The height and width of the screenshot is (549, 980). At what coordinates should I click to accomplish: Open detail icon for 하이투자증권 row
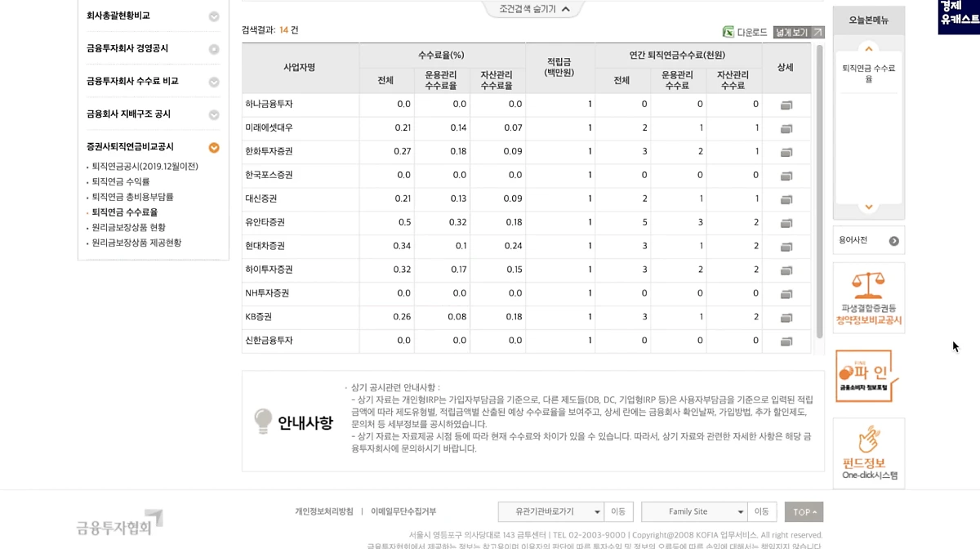click(786, 271)
